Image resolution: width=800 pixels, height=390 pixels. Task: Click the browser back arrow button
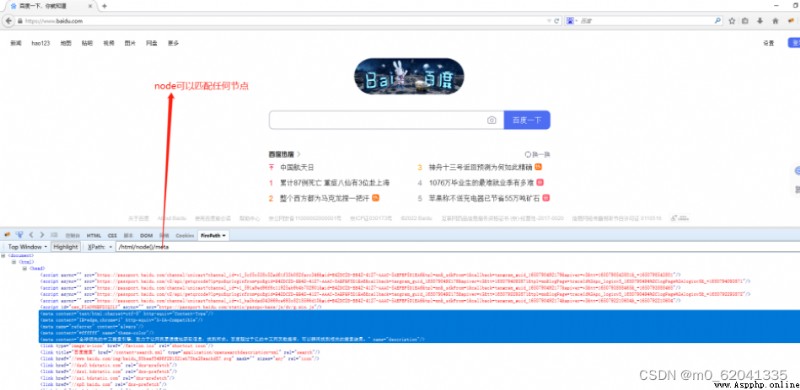point(9,21)
